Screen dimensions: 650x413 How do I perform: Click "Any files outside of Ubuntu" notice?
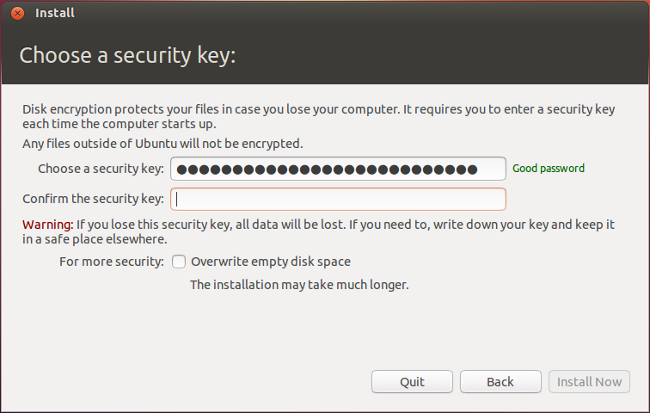click(x=162, y=144)
